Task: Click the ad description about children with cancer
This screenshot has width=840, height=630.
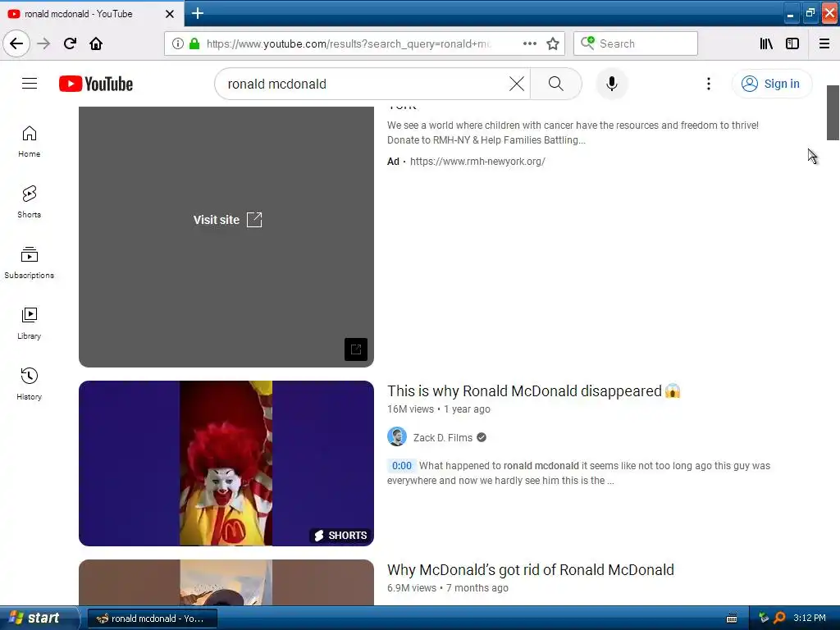Action: click(573, 132)
